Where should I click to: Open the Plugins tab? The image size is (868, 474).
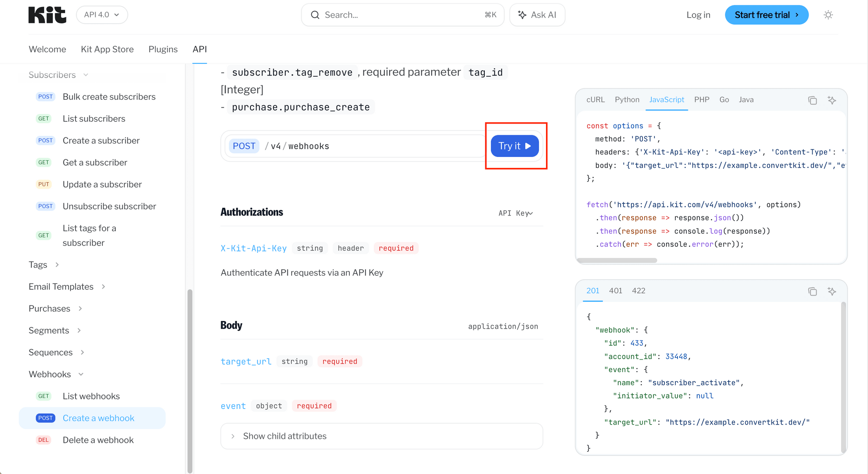[x=163, y=49]
